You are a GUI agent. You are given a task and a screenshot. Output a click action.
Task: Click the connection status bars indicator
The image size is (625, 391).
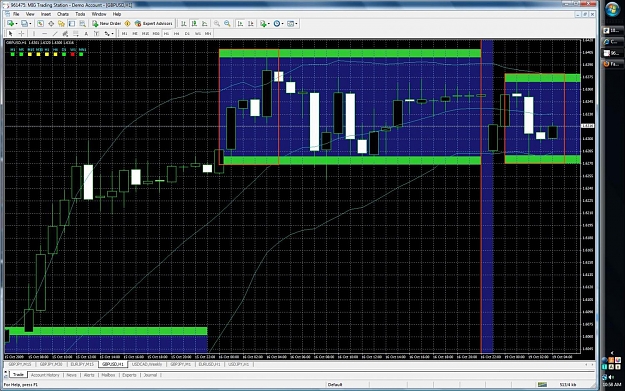click(x=542, y=385)
